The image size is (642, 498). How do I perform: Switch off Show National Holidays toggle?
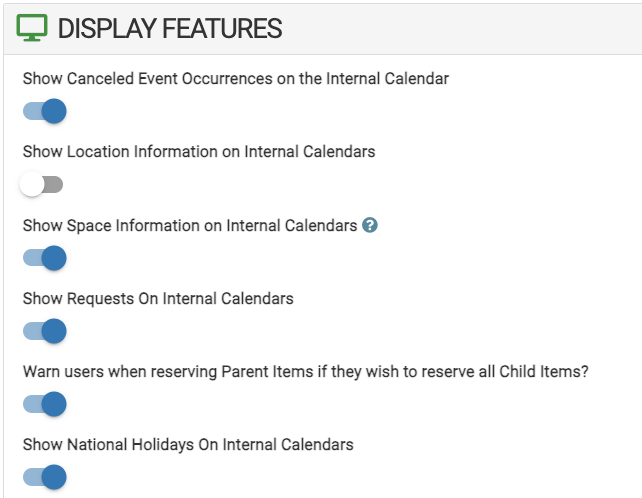coord(44,477)
